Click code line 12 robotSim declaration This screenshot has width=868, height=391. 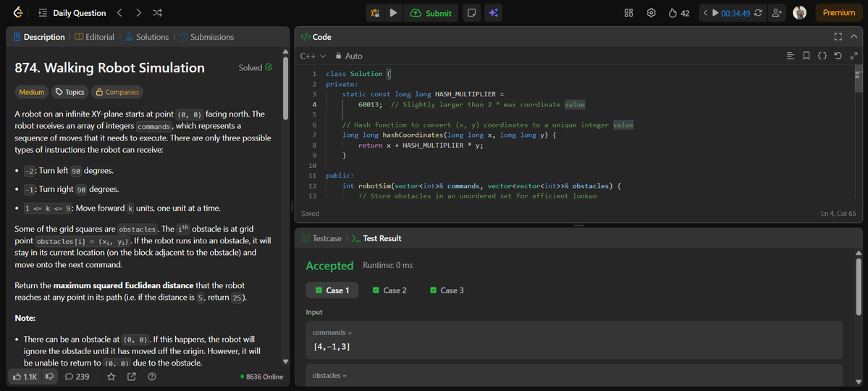tap(481, 186)
